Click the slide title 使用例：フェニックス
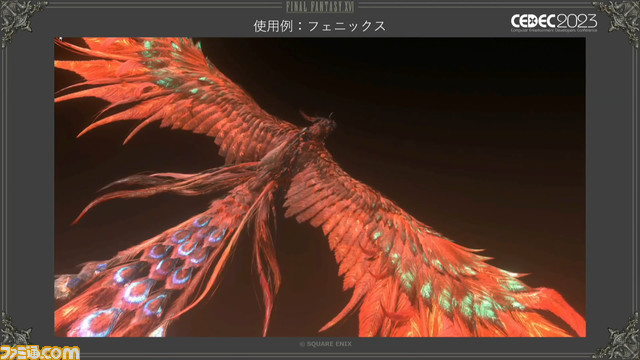The height and width of the screenshot is (360, 640). point(320,26)
